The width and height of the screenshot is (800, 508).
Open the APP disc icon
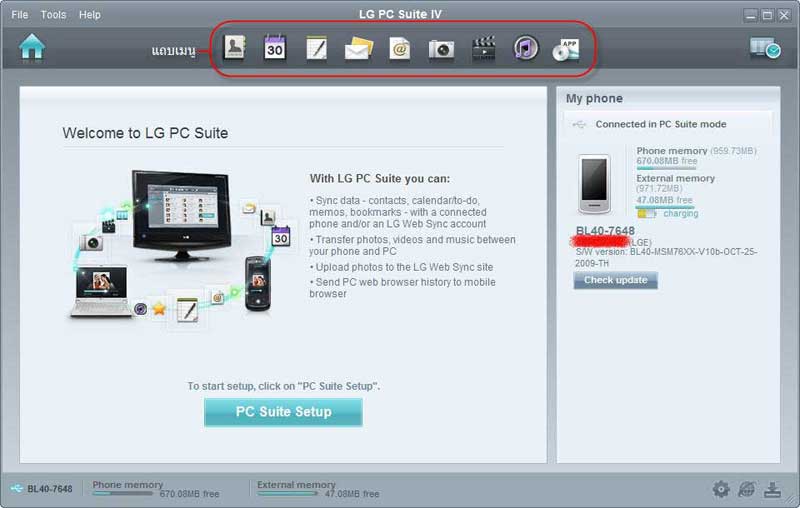[x=567, y=48]
